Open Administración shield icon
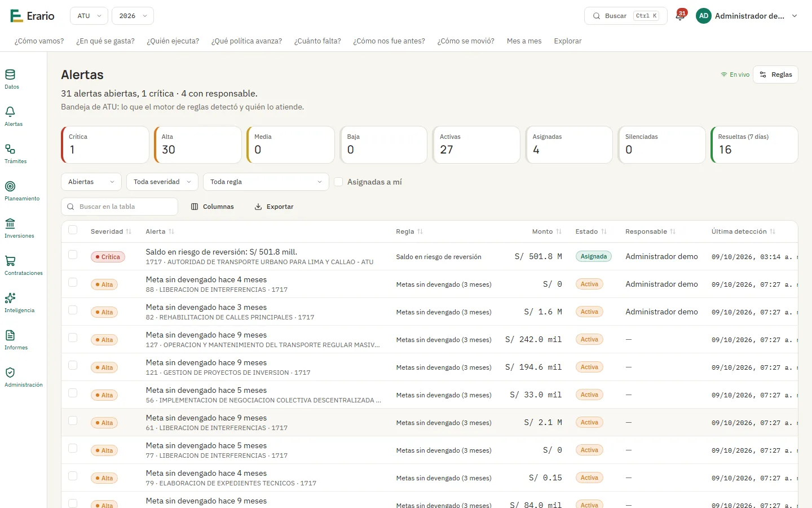This screenshot has width=812, height=508. click(x=23, y=377)
